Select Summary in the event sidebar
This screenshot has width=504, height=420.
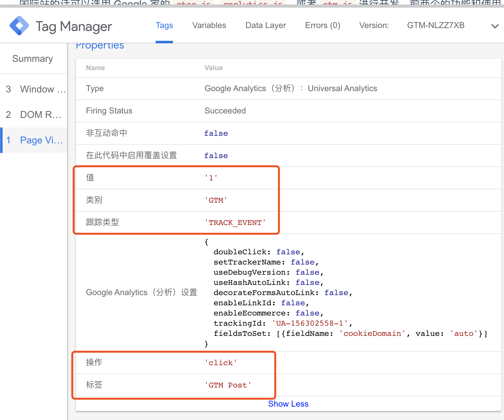tap(33, 59)
